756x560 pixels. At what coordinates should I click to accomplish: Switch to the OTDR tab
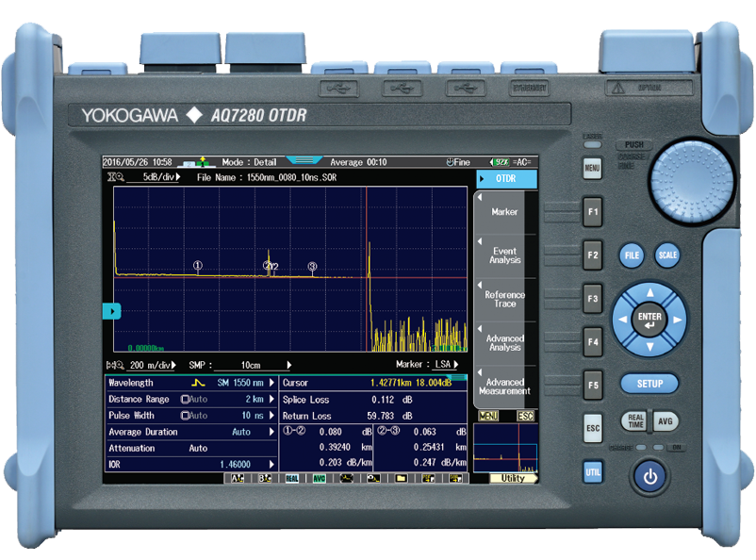pos(505,175)
